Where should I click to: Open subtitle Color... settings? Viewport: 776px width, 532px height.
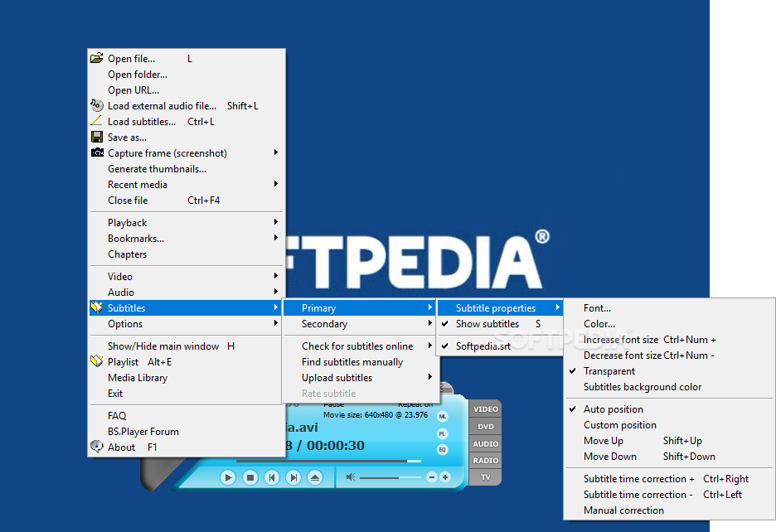670,324
